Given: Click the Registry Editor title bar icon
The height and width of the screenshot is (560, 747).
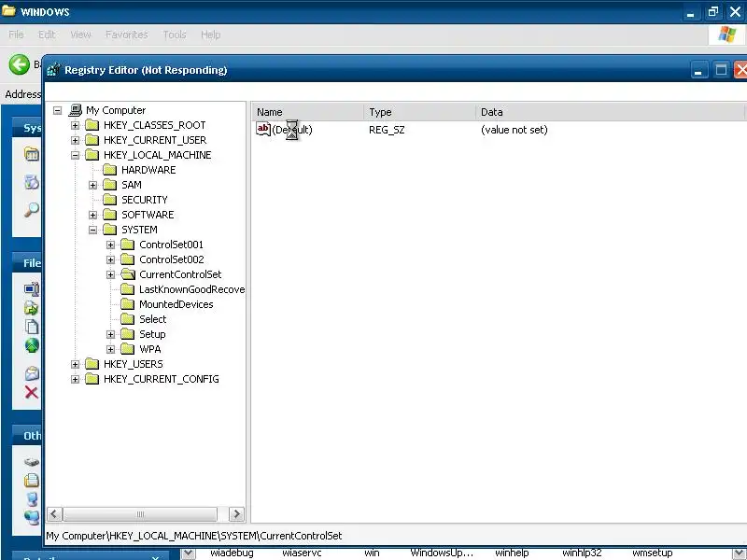Looking at the screenshot, I should [53, 70].
